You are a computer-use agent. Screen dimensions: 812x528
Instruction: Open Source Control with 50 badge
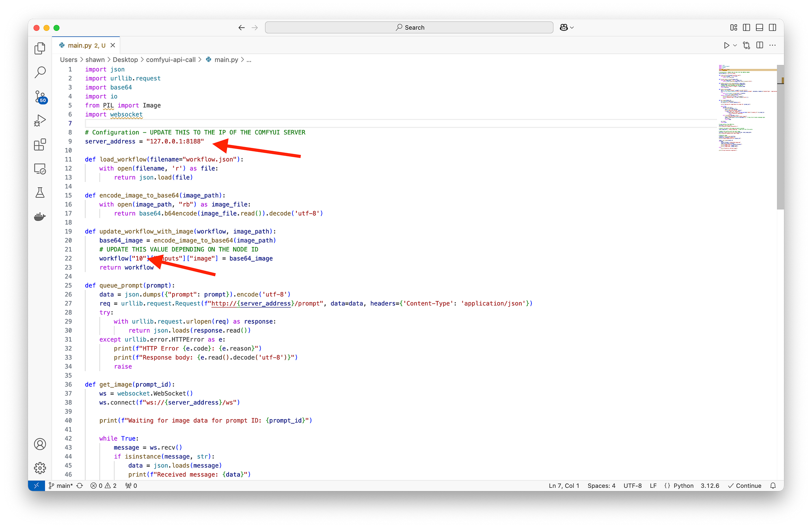pos(40,97)
